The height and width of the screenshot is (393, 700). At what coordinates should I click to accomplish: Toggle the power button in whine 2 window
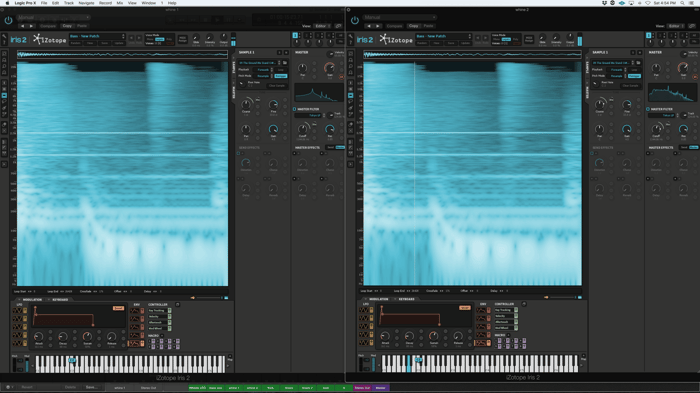tap(354, 20)
